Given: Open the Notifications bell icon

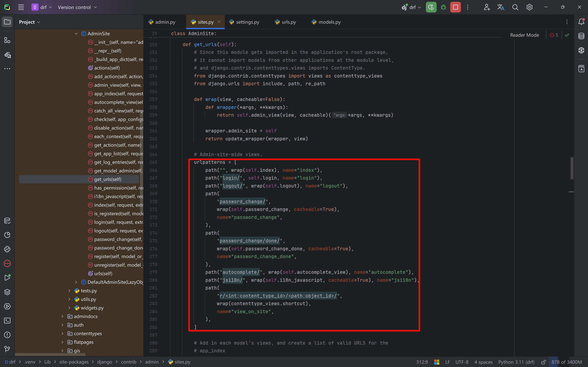Looking at the screenshot, I should tap(581, 22).
